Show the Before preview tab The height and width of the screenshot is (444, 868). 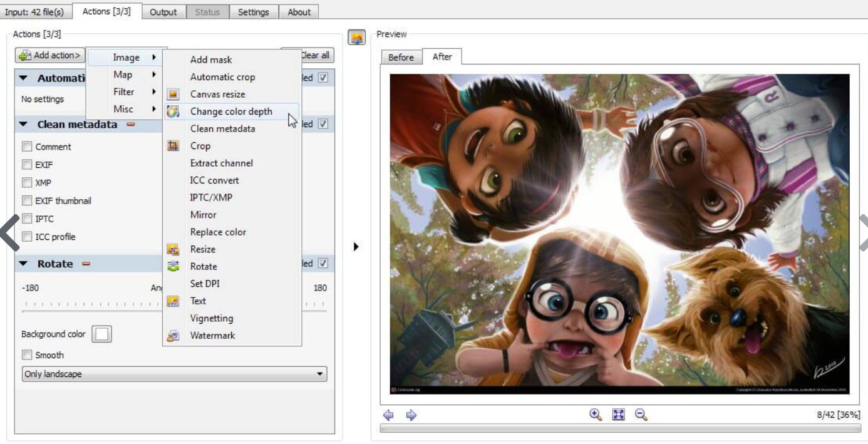click(x=401, y=58)
